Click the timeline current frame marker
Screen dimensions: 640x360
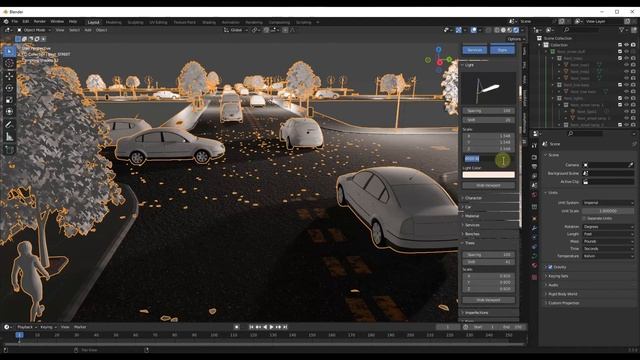pyautogui.click(x=19, y=335)
